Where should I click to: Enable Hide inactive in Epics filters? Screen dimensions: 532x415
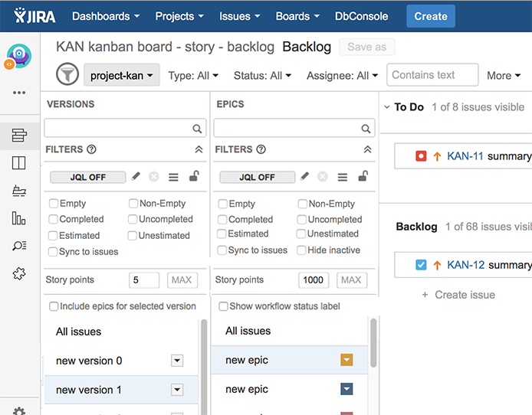coord(301,250)
